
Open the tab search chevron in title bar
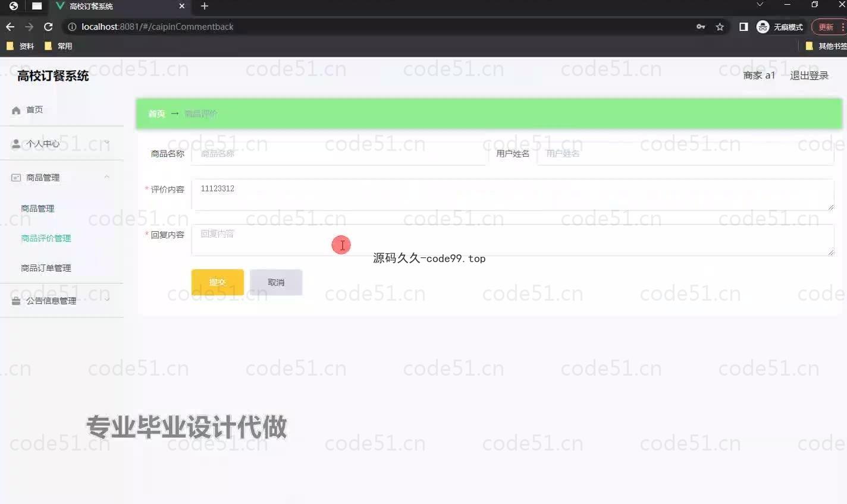760,5
